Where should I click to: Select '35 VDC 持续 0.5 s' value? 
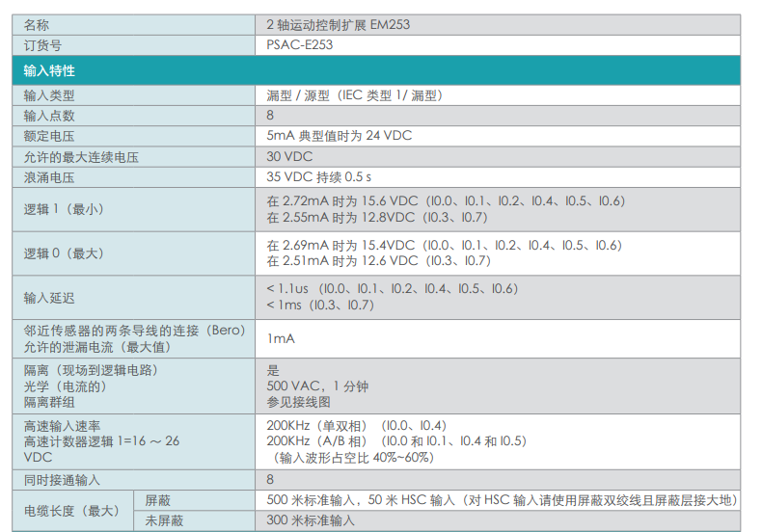coord(319,177)
